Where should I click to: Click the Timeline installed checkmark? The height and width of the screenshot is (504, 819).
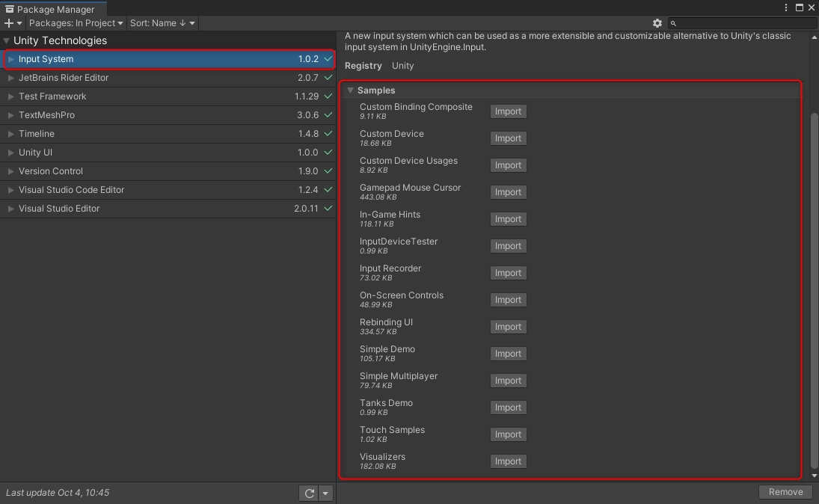pos(328,134)
